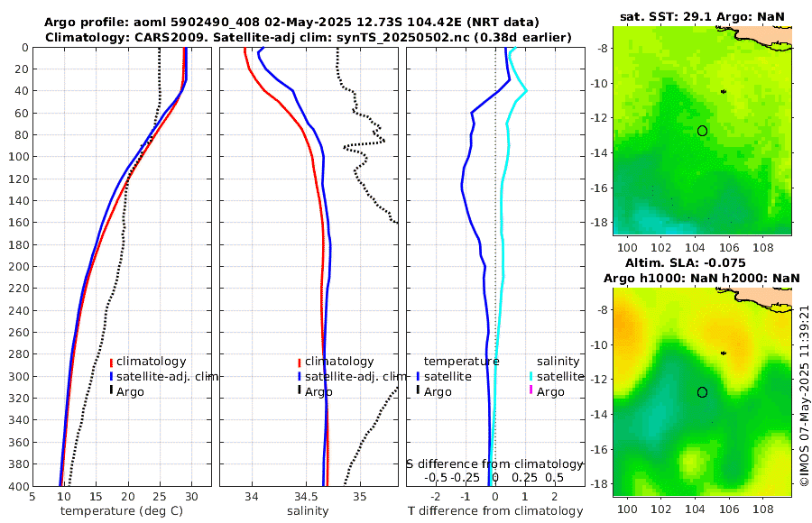Click the small black island on SLA map
Viewport: 812px width, 523px height.
[x=724, y=353]
